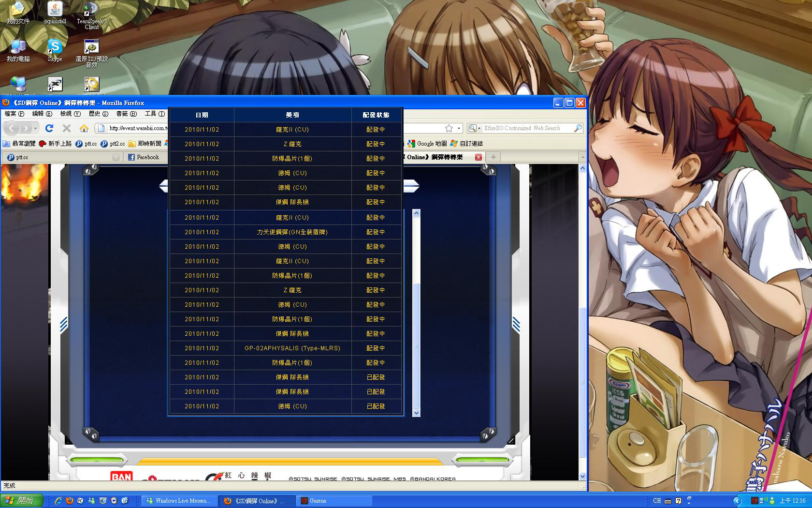
Task: Click the 獎項 column header
Action: 292,115
